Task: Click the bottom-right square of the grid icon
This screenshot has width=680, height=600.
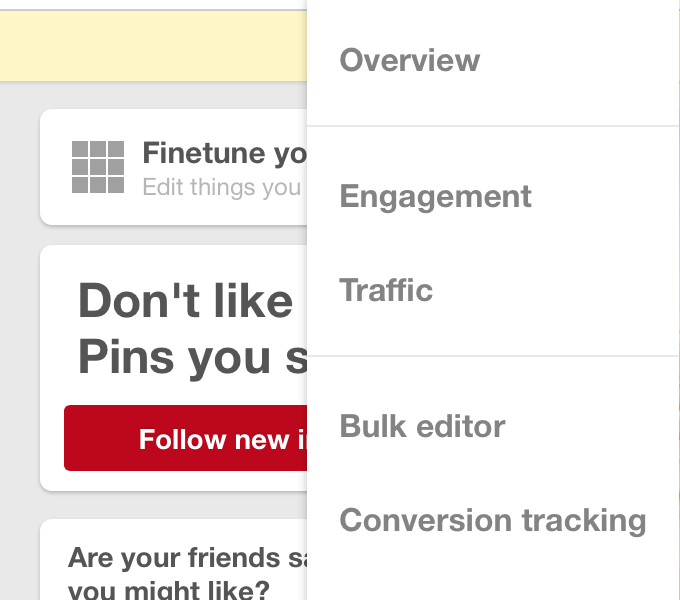Action: [116, 185]
